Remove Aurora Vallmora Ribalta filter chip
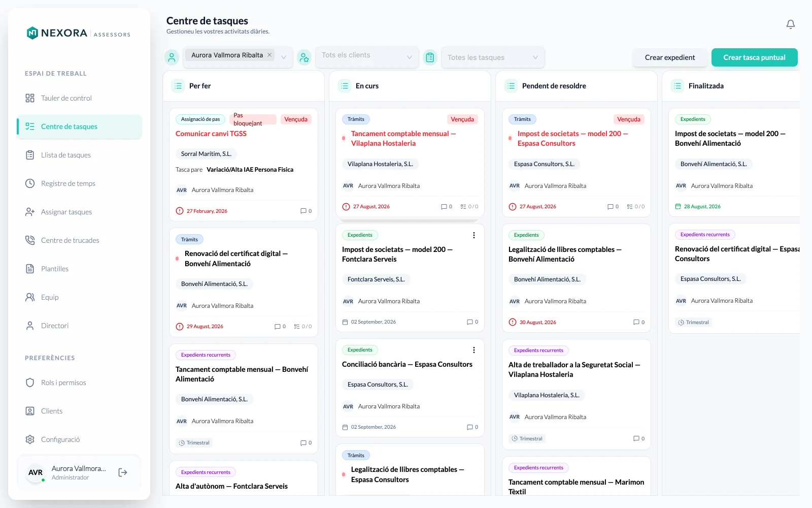Image resolution: width=812 pixels, height=508 pixels. click(x=269, y=55)
